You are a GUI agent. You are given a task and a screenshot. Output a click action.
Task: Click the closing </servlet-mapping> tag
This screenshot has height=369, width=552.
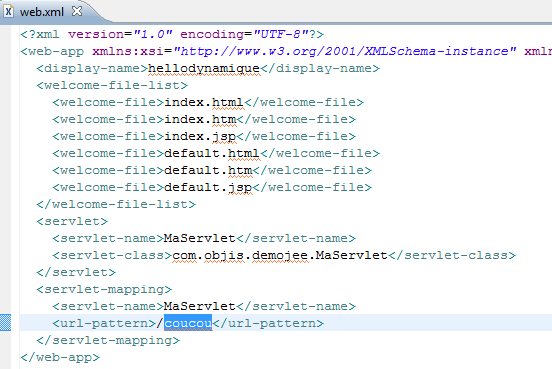[108, 340]
